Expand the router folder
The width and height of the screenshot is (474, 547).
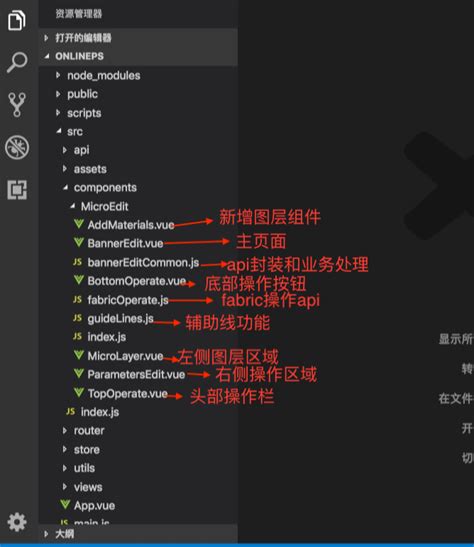click(65, 431)
